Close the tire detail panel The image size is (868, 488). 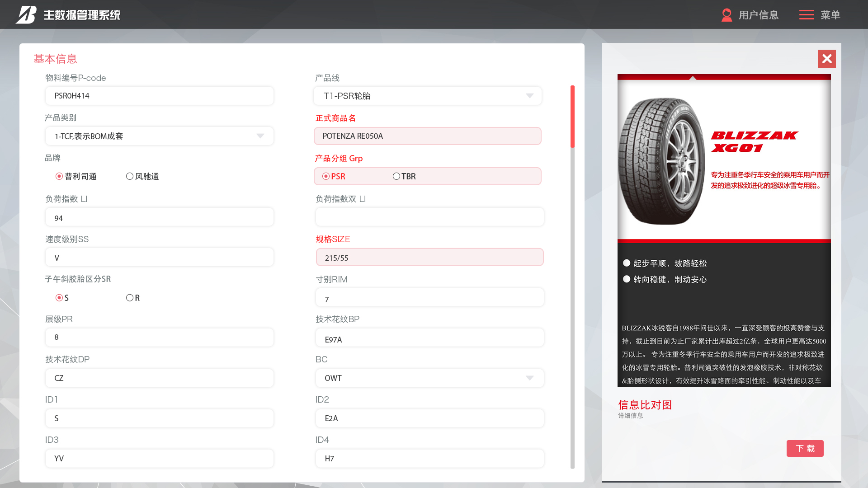pyautogui.click(x=827, y=59)
